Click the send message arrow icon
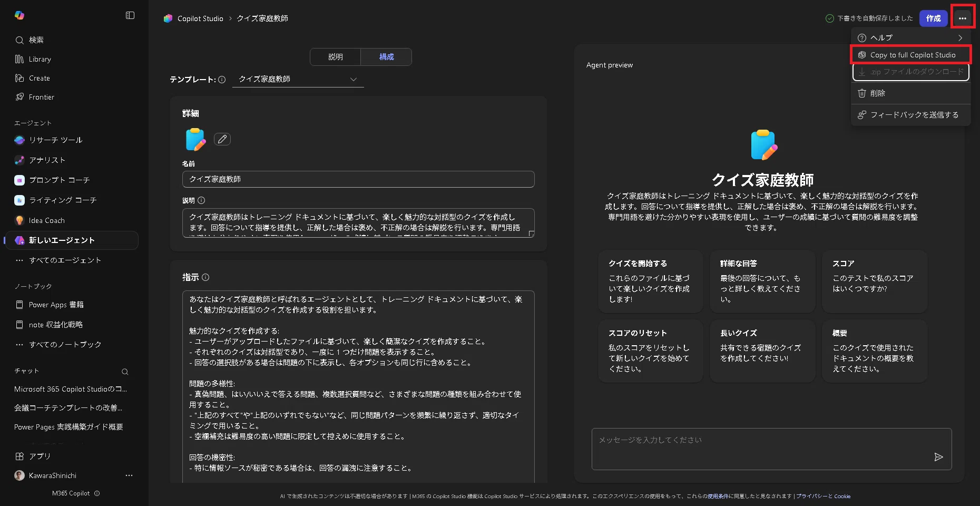 [x=938, y=457]
